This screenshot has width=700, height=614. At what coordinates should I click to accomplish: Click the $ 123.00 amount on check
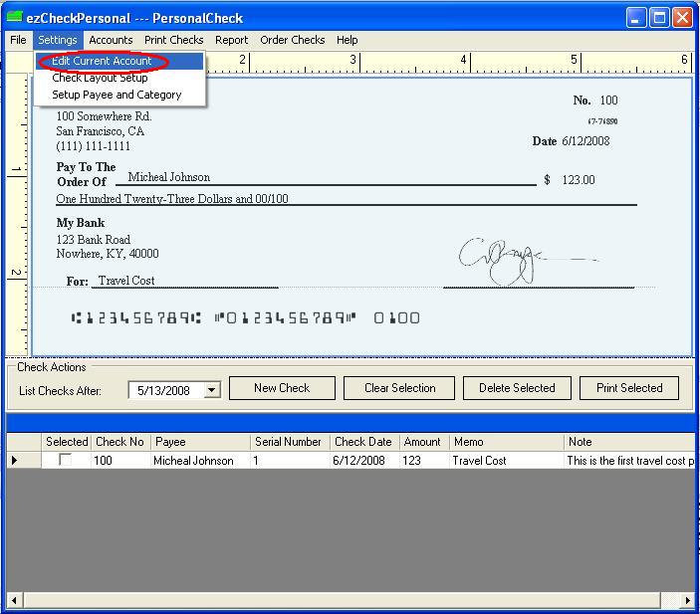(570, 180)
